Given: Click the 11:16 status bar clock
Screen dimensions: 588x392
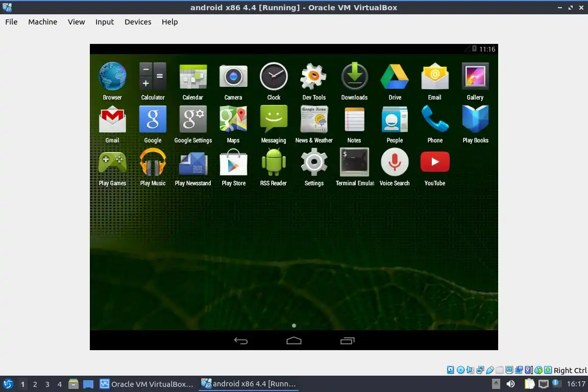Looking at the screenshot, I should (x=487, y=49).
